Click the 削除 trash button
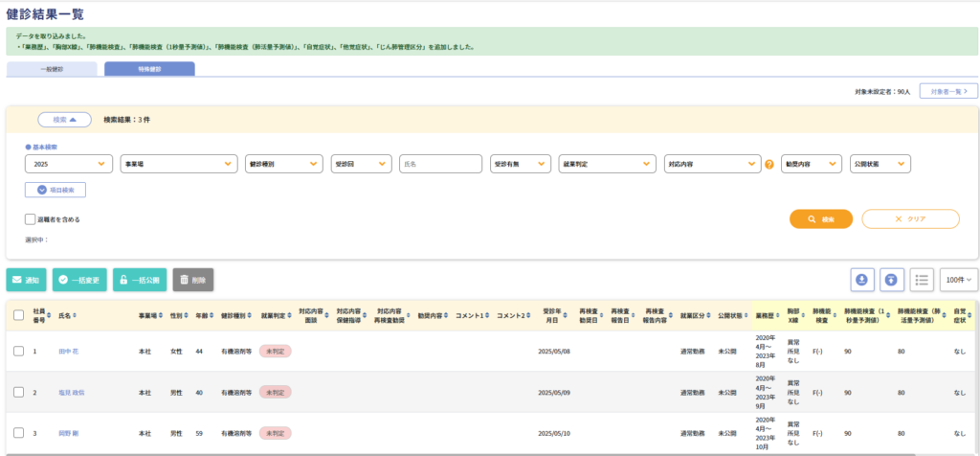The image size is (980, 456). [193, 280]
